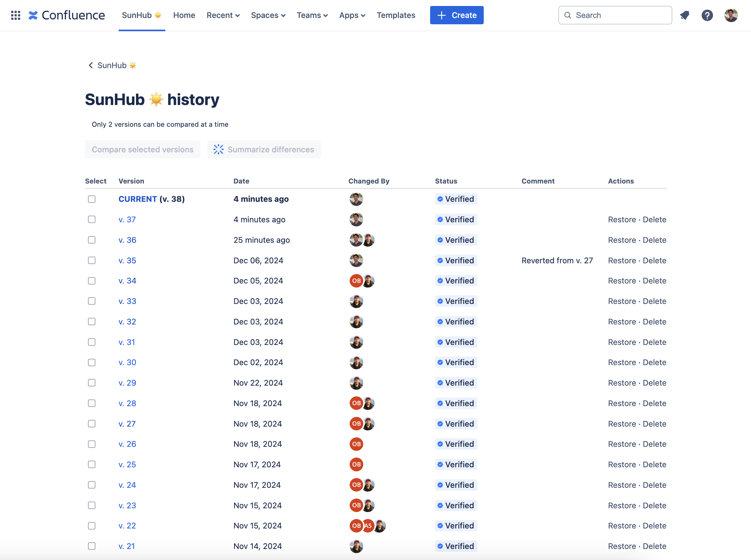Check the CURRENT version 38 checkbox
The height and width of the screenshot is (560, 751).
click(x=92, y=199)
